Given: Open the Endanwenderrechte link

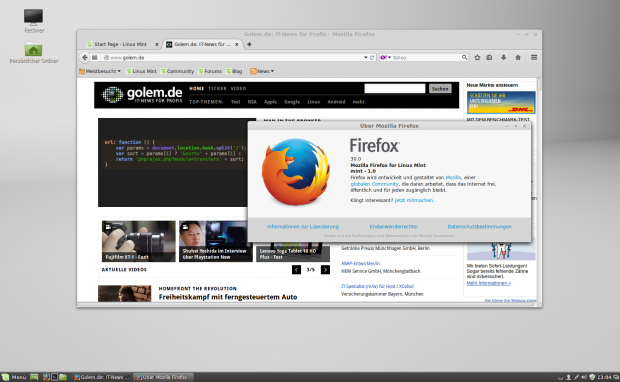Looking at the screenshot, I should tap(393, 227).
